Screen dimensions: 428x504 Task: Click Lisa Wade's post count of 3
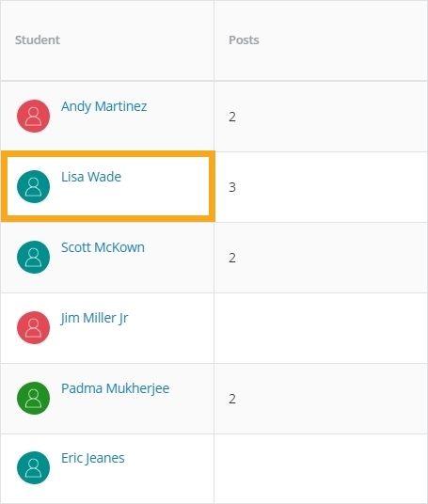[232, 187]
